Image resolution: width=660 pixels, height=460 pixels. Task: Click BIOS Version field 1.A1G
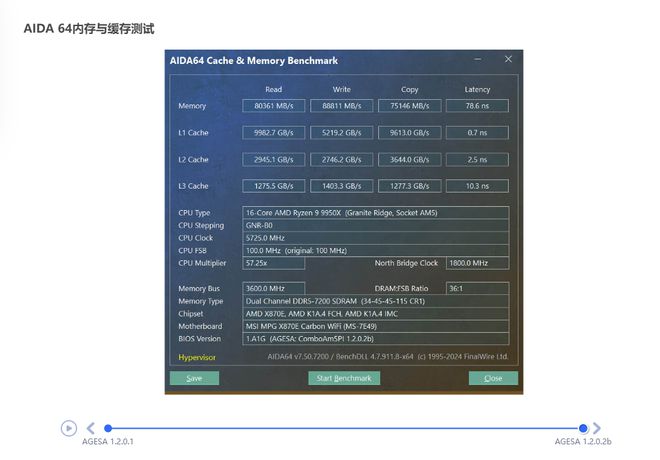[375, 339]
